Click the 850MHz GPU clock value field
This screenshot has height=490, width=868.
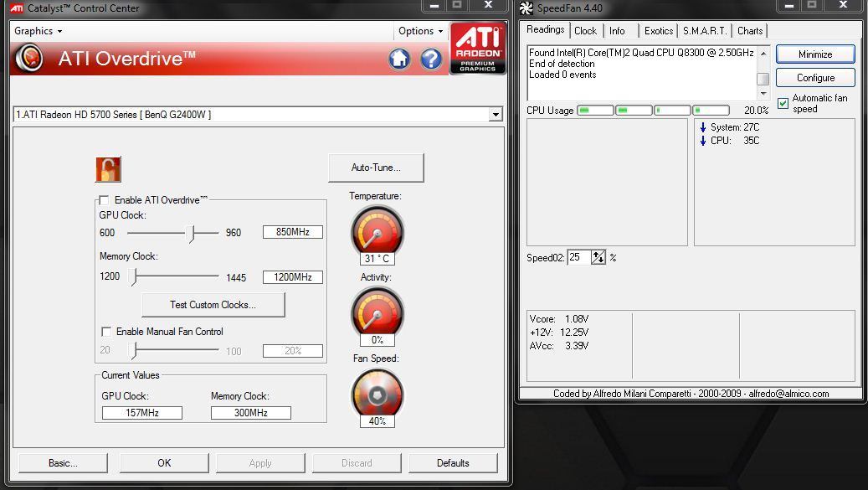[x=292, y=232]
